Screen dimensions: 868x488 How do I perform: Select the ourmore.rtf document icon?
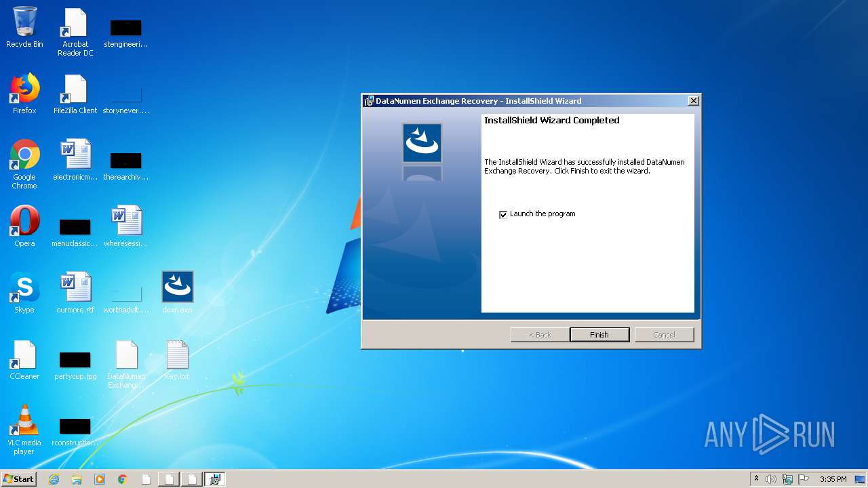(75, 293)
